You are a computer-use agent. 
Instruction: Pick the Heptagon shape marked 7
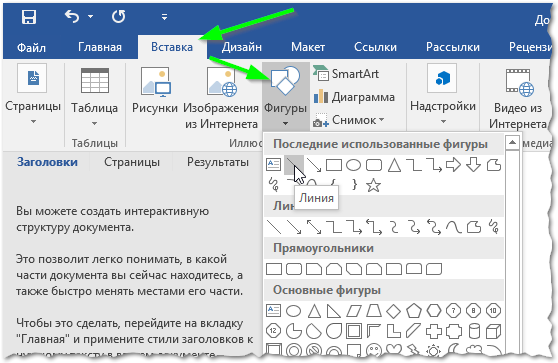[454, 311]
